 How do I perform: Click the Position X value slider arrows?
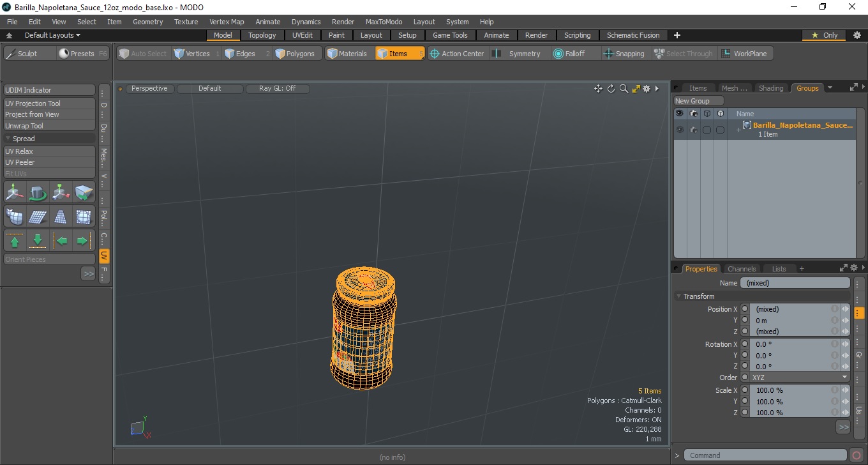(x=845, y=309)
